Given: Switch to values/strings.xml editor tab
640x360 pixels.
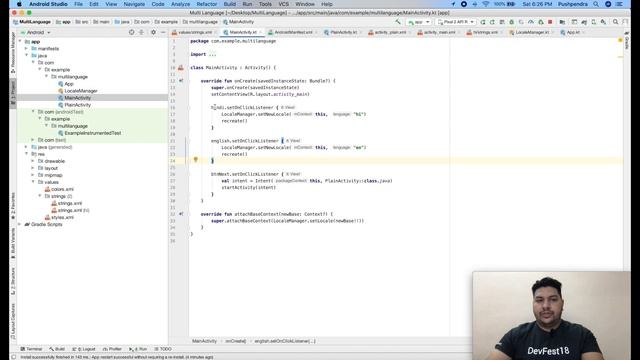Looking at the screenshot, I should pyautogui.click(x=195, y=32).
